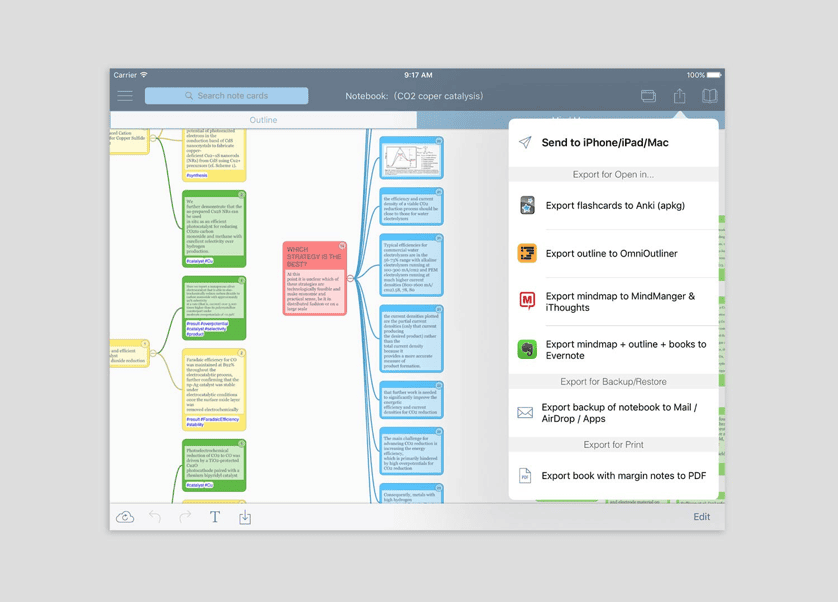The width and height of the screenshot is (838, 602).
Task: Collapse the red 'Which strategy' node connector
Action: pos(351,278)
